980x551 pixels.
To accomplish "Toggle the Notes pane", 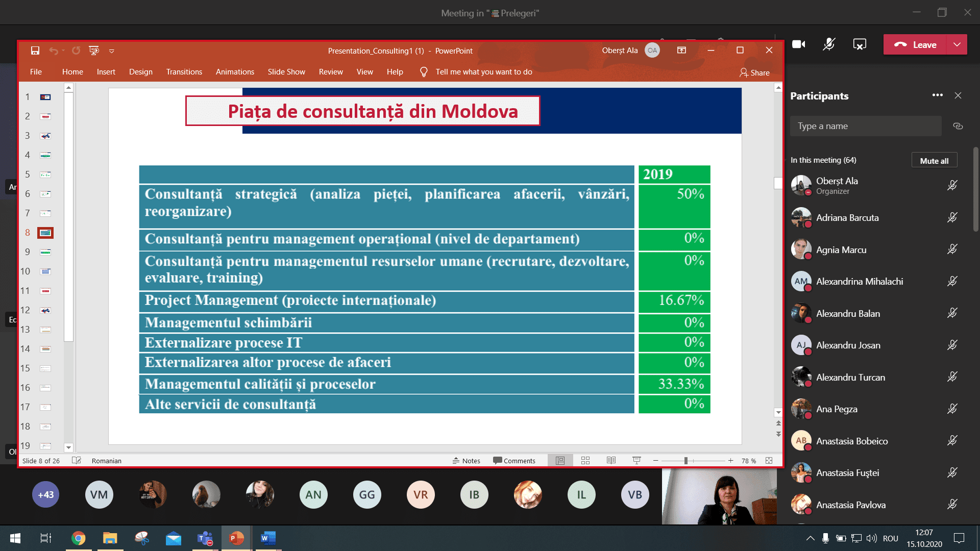I will point(467,461).
